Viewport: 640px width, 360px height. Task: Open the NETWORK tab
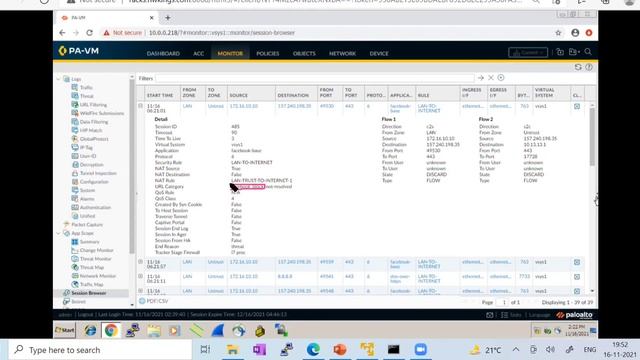click(x=342, y=53)
